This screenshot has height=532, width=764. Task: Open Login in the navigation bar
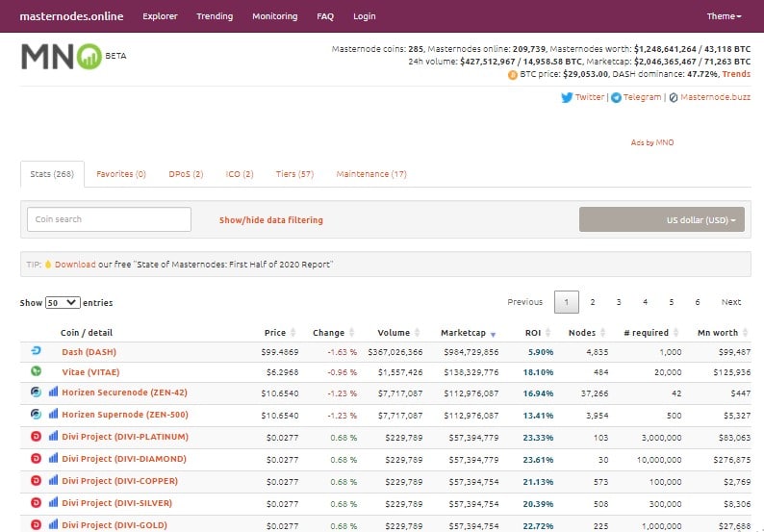(x=365, y=16)
